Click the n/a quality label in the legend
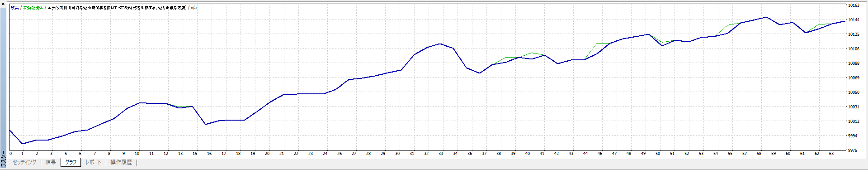 pos(193,8)
